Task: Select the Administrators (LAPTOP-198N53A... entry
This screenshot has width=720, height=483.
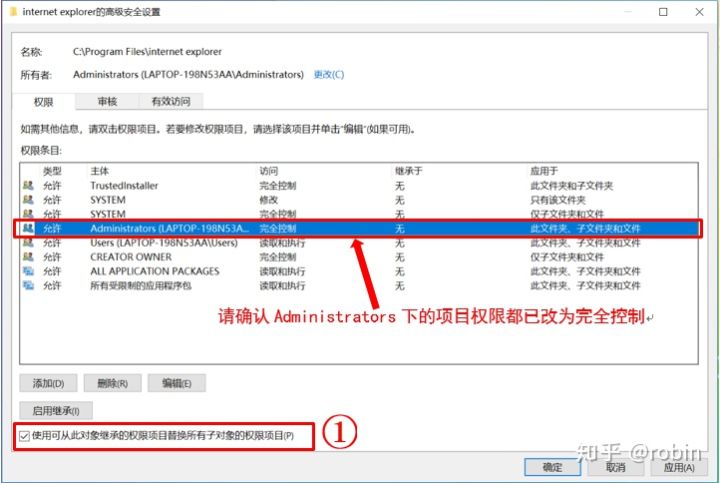Action: (359, 228)
